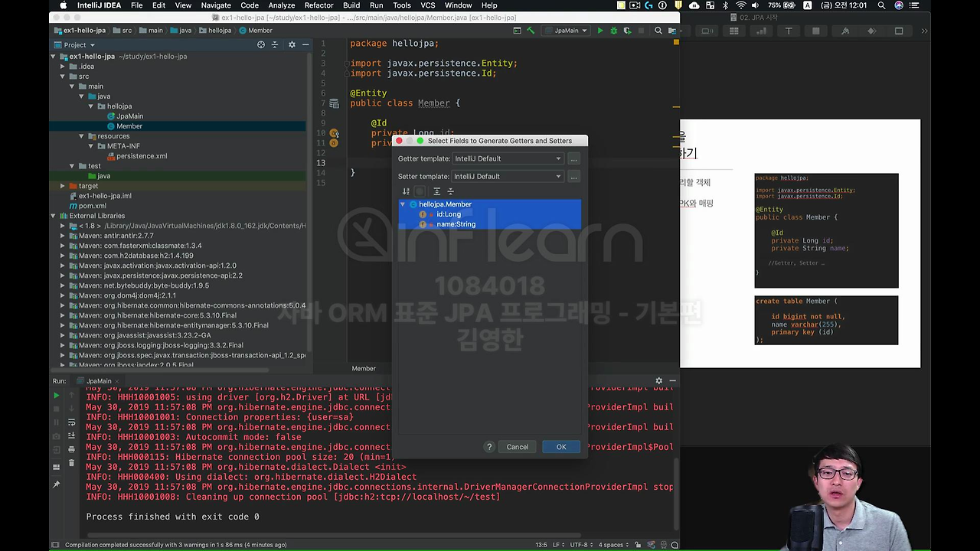Open the Navigate menu
Viewport: 980px width, 551px height.
[x=216, y=5]
